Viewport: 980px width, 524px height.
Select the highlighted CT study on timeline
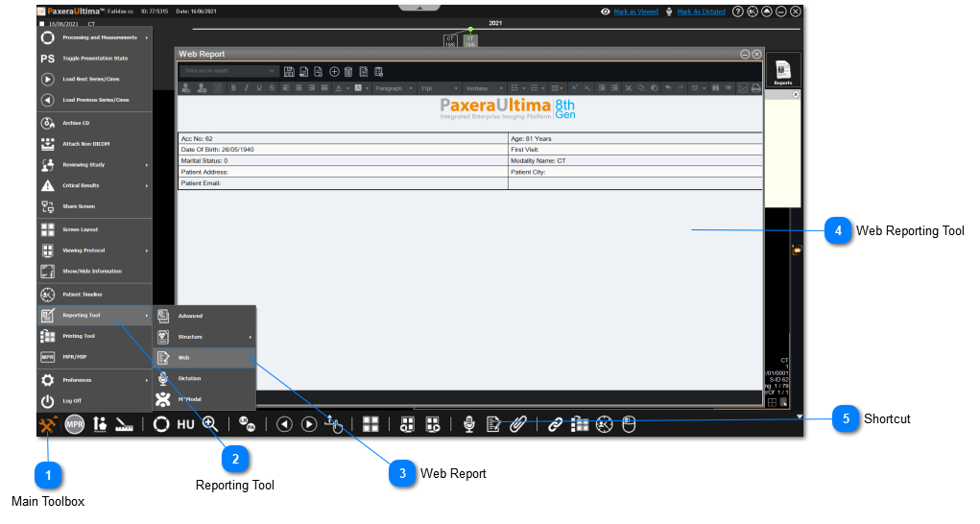[x=469, y=41]
